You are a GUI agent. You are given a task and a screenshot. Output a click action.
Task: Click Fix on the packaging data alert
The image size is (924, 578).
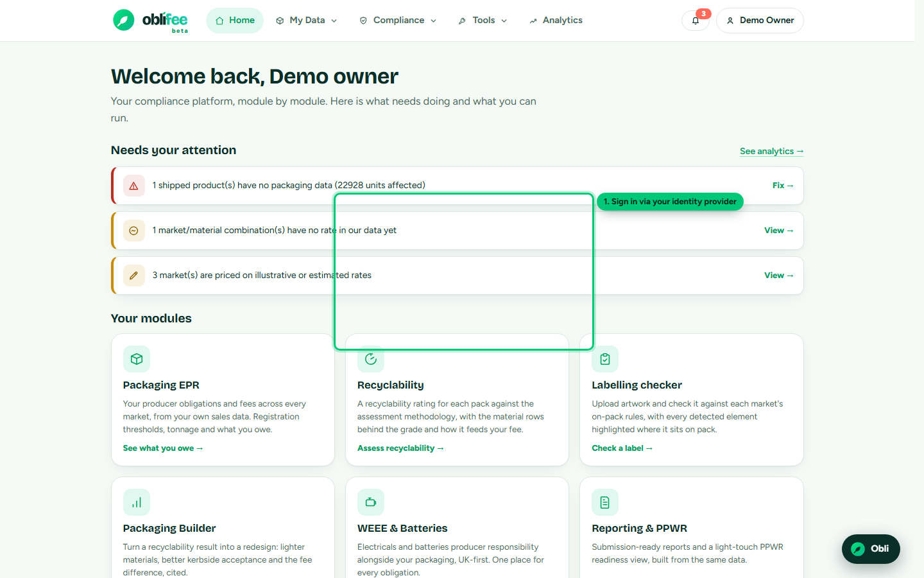click(783, 186)
